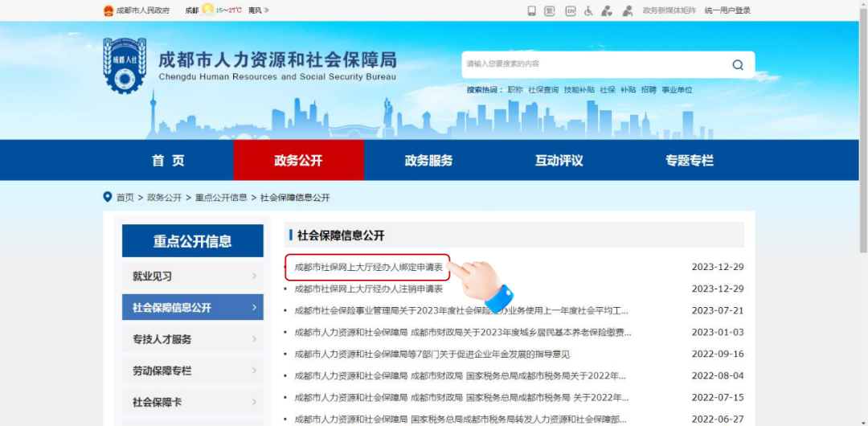Open 专题专栏 main navigation tab

coord(690,161)
